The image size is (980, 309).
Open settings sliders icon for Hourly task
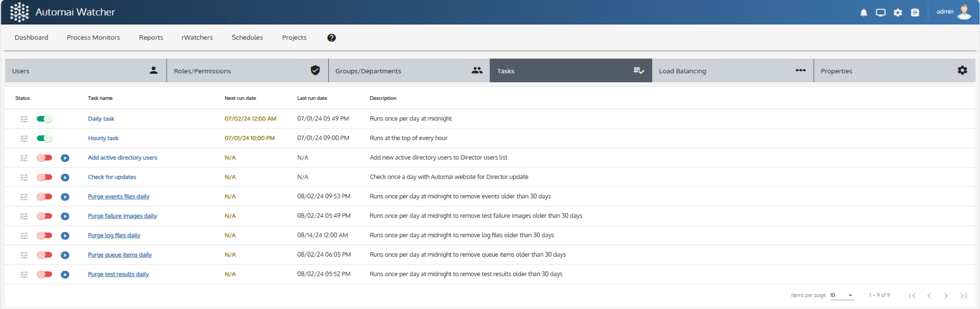click(x=24, y=138)
